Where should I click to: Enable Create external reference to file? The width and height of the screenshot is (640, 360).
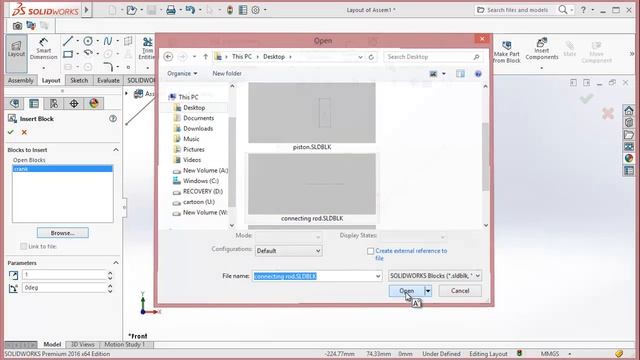pyautogui.click(x=370, y=251)
